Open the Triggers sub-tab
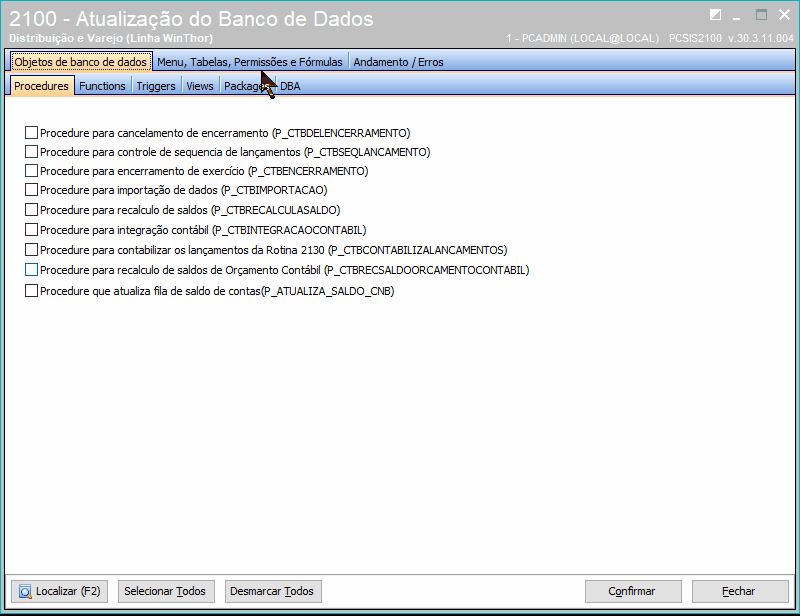Image resolution: width=800 pixels, height=616 pixels. pos(156,86)
